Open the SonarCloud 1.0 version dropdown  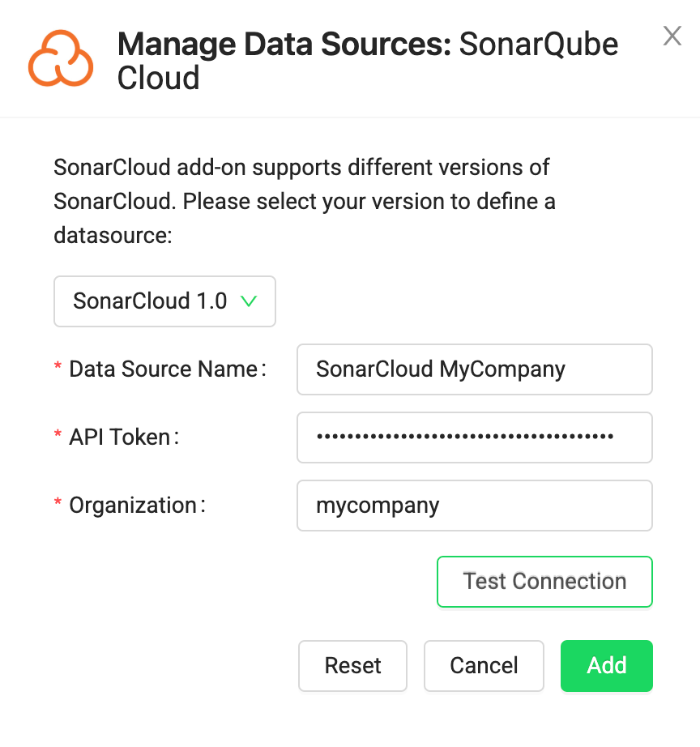click(x=164, y=301)
